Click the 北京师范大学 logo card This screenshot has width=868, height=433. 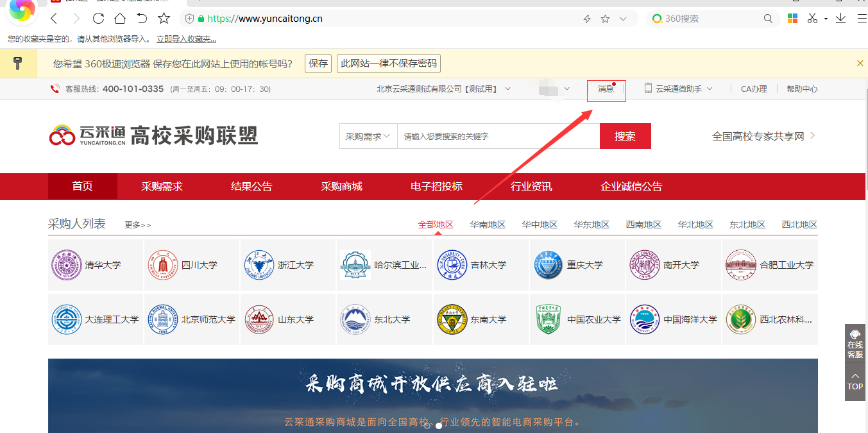click(192, 319)
